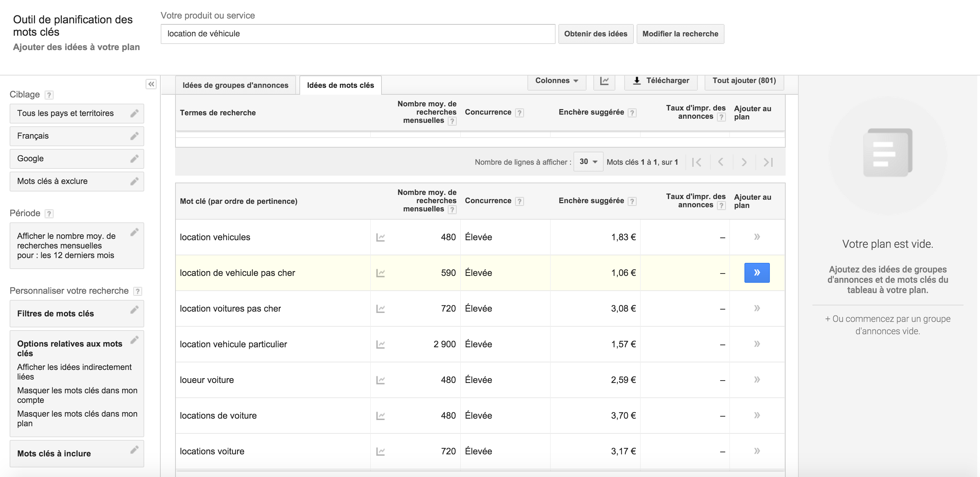Image resolution: width=980 pixels, height=477 pixels.
Task: Open the Colonnes dropdown
Action: 557,81
